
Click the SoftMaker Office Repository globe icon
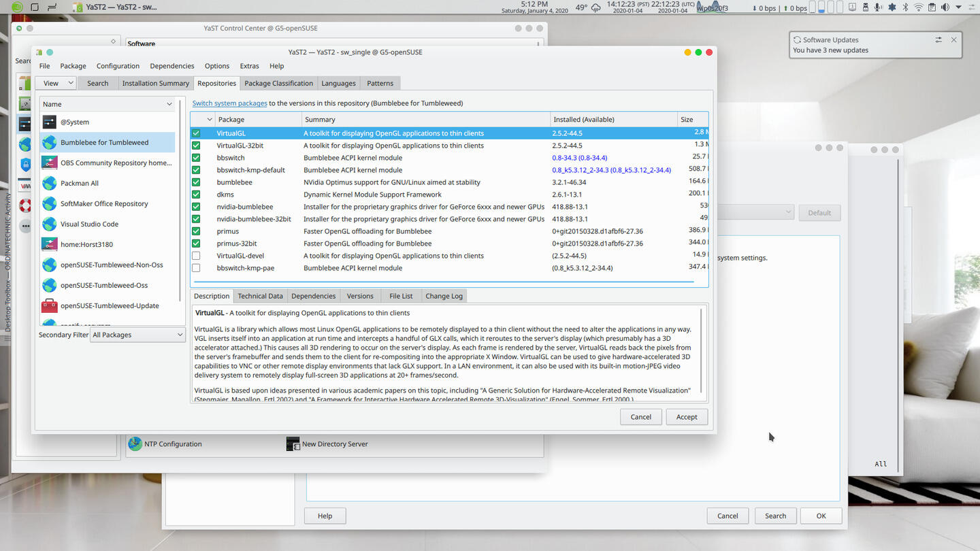(x=49, y=203)
